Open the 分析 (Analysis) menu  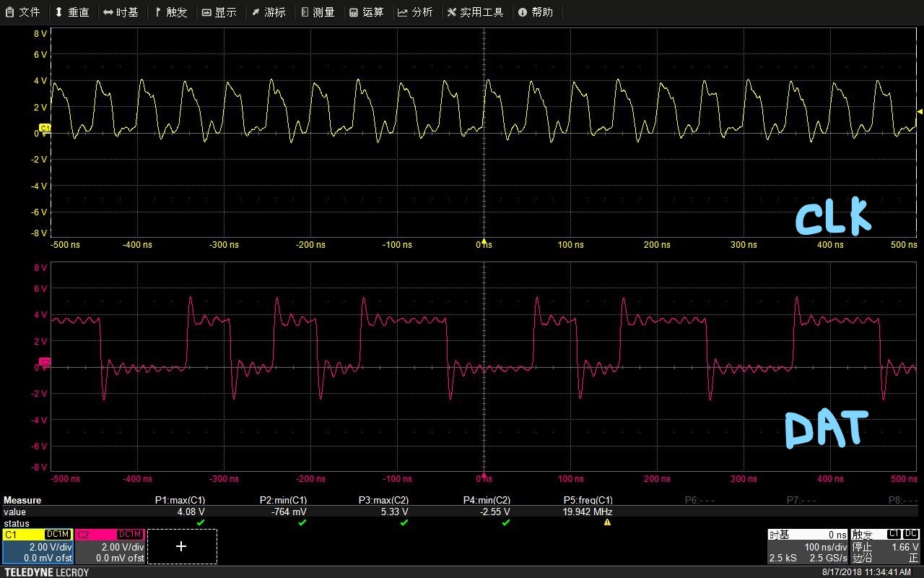pyautogui.click(x=415, y=12)
